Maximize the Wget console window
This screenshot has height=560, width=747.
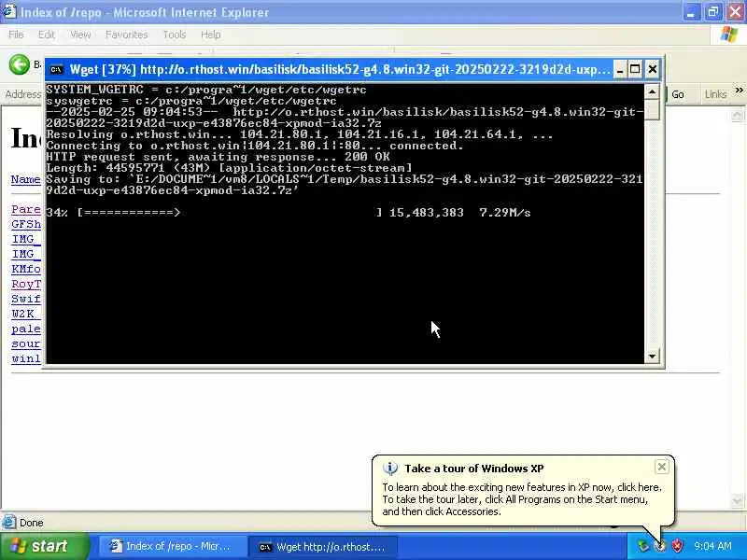click(x=635, y=69)
